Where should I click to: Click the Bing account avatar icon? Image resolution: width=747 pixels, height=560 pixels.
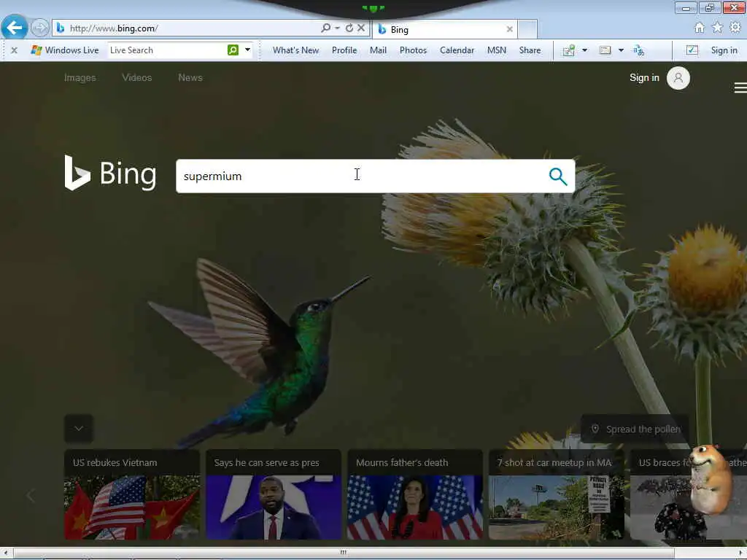pyautogui.click(x=678, y=78)
